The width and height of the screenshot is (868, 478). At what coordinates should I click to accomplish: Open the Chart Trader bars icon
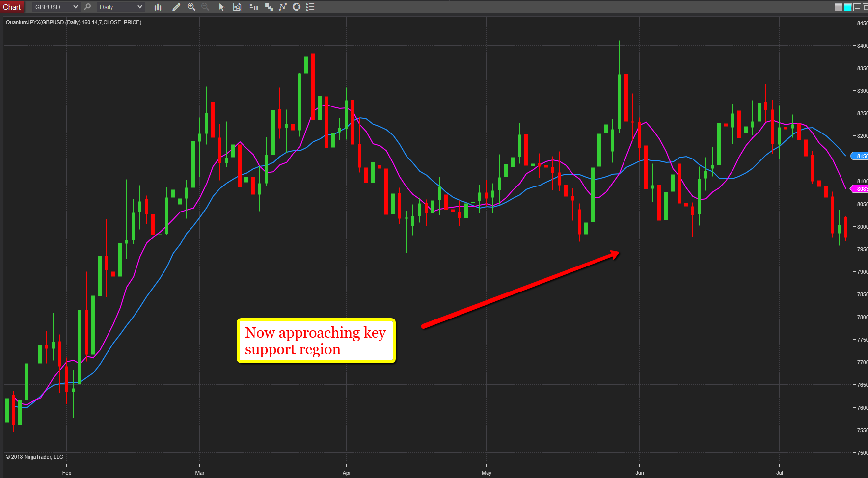pos(254,7)
